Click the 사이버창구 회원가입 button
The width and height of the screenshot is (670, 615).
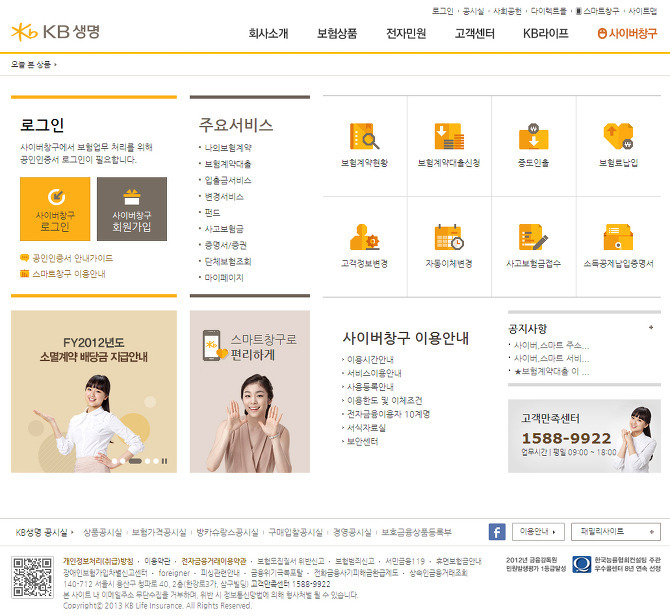[x=132, y=209]
